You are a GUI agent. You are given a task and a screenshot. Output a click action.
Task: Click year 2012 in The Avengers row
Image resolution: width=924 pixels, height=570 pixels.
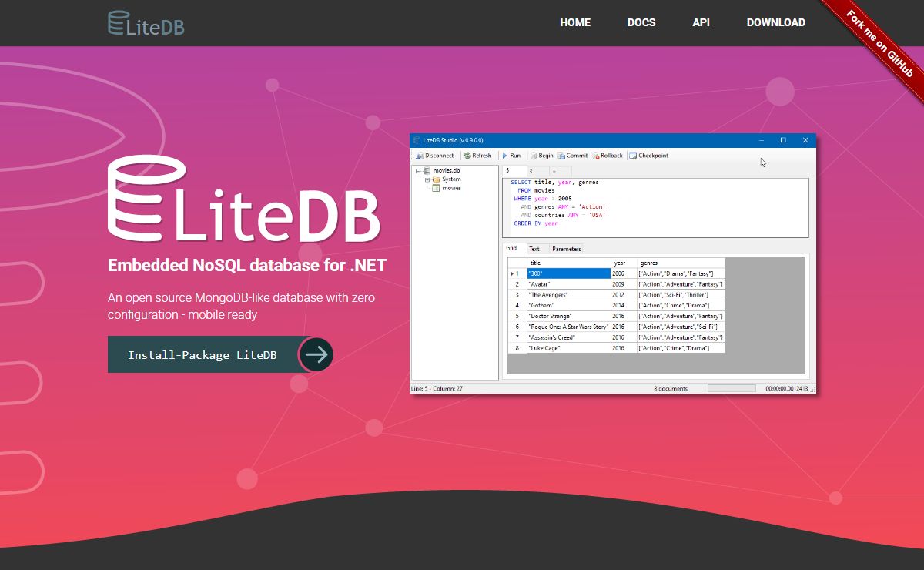tap(624, 295)
